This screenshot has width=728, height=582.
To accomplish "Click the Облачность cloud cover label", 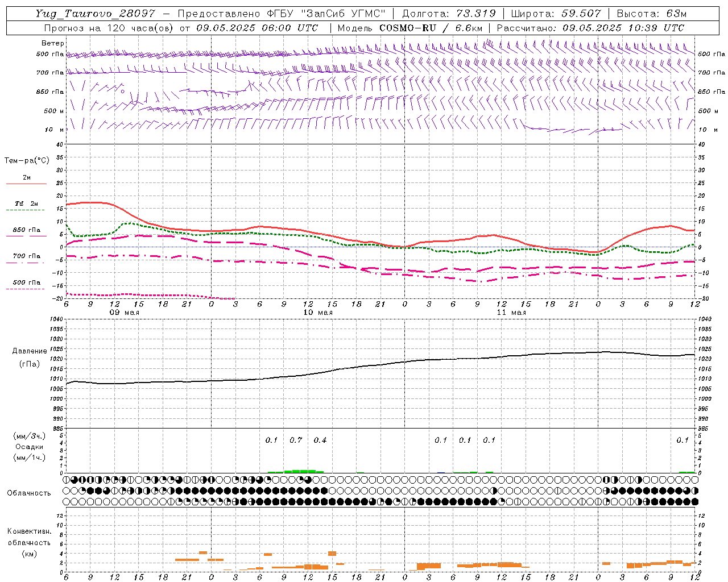I will (x=29, y=493).
